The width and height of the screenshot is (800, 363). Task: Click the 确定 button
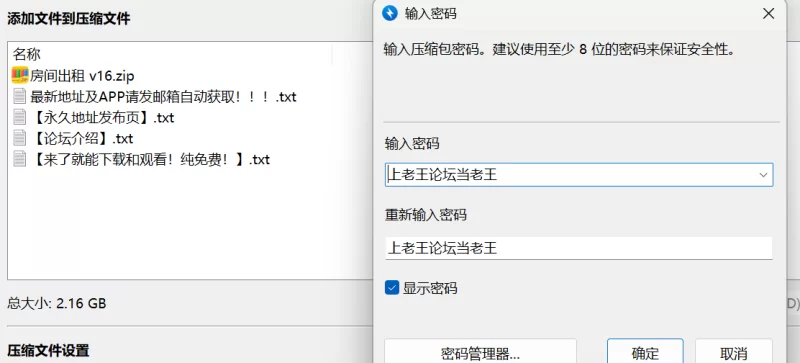pos(645,352)
